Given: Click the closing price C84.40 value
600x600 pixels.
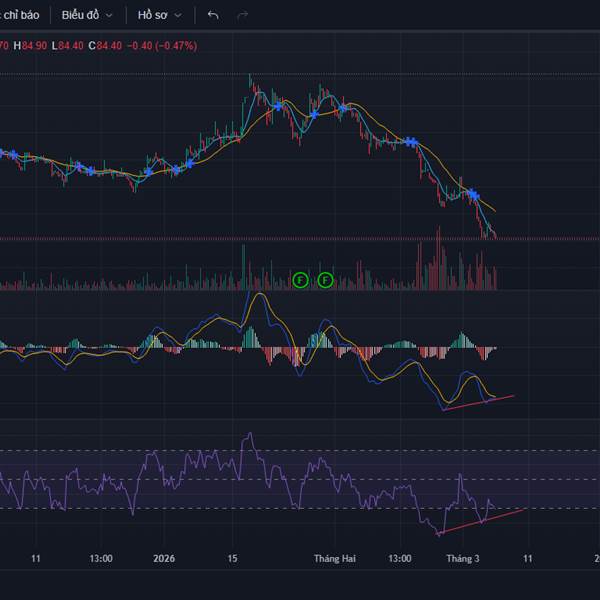Looking at the screenshot, I should pos(105,46).
